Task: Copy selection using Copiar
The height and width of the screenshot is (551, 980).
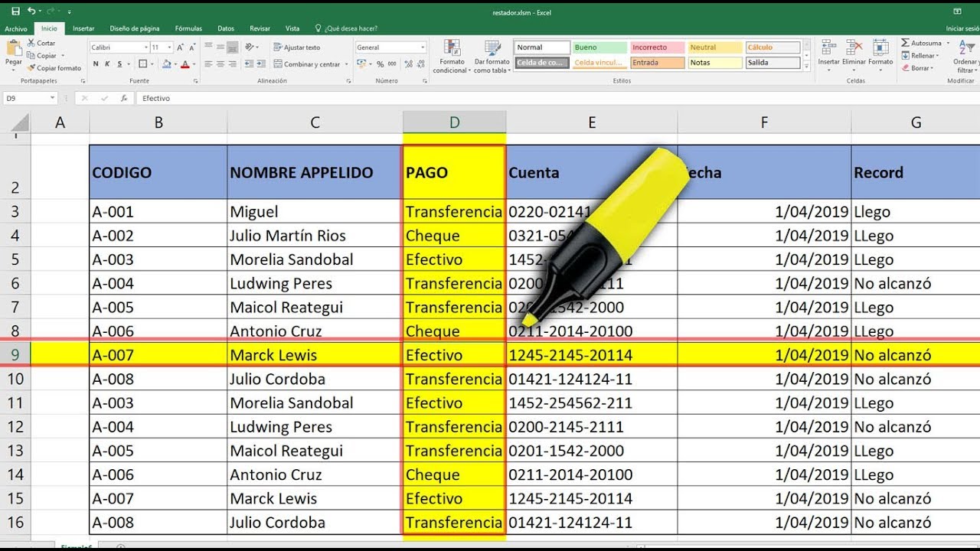Action: tap(42, 56)
